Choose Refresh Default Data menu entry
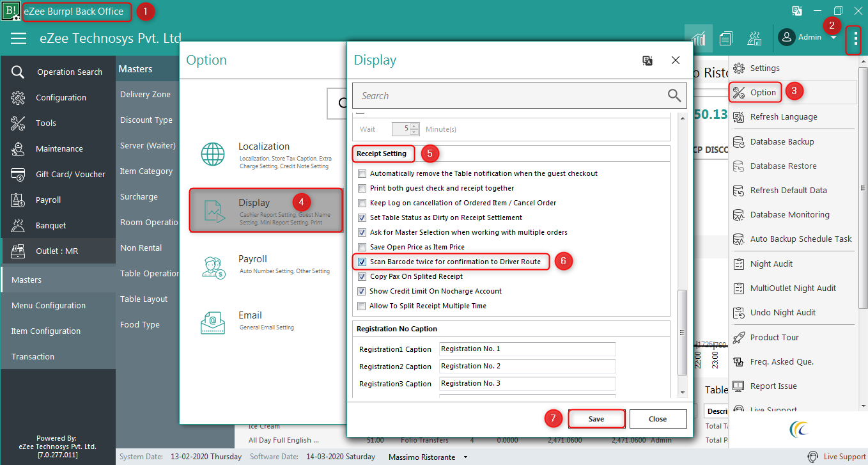The width and height of the screenshot is (868, 465). point(789,190)
